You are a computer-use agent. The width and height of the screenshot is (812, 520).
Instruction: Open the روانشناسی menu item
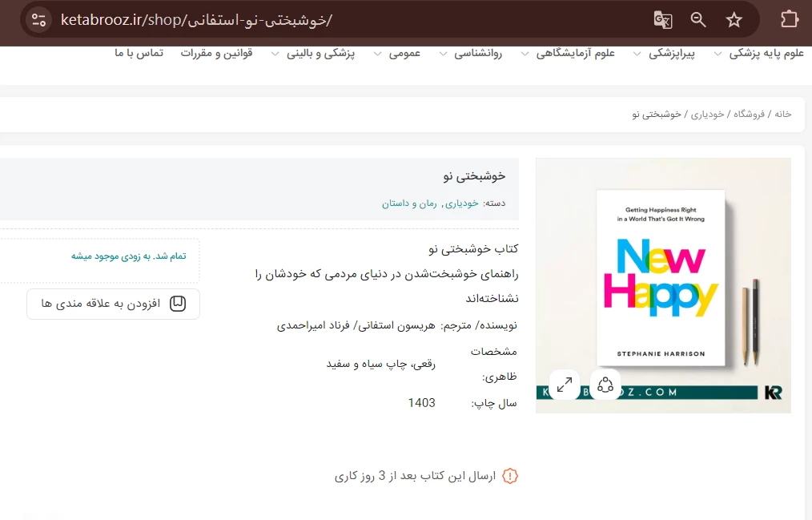click(x=478, y=53)
